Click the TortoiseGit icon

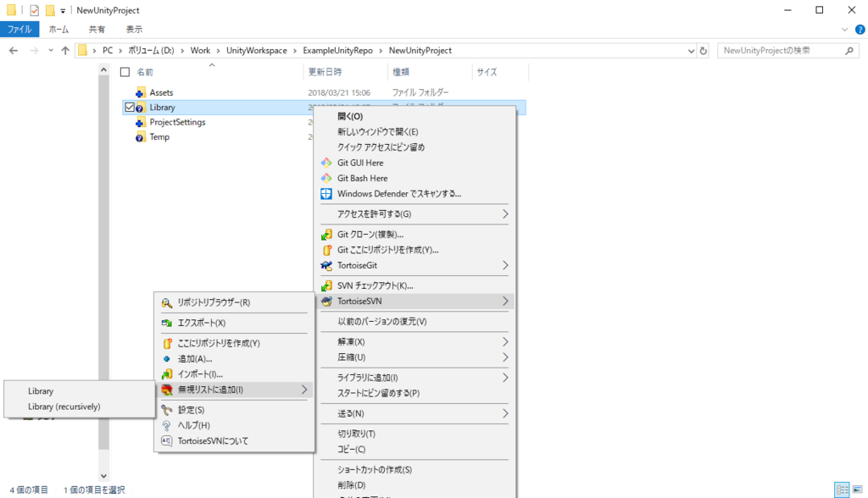coord(326,266)
